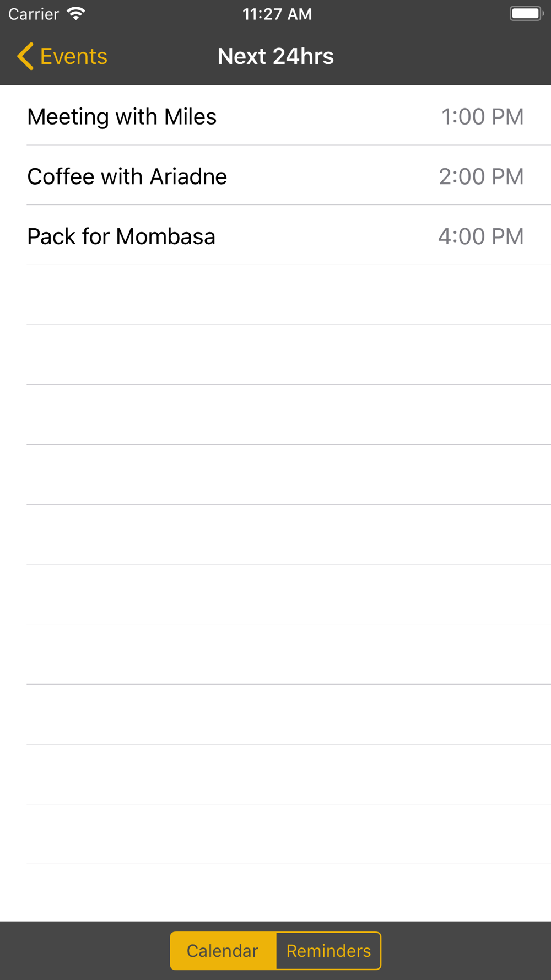Tap the 4:00 PM time label
This screenshot has width=551, height=980.
click(480, 236)
